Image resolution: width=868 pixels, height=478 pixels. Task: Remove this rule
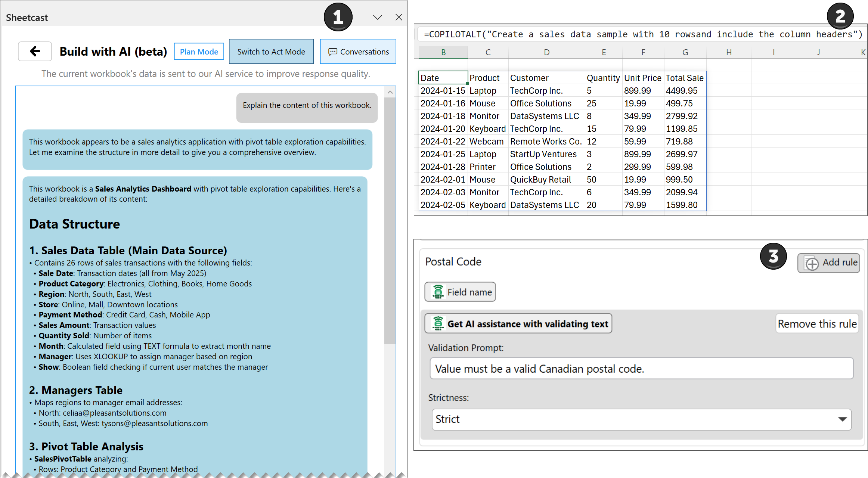[x=817, y=324]
